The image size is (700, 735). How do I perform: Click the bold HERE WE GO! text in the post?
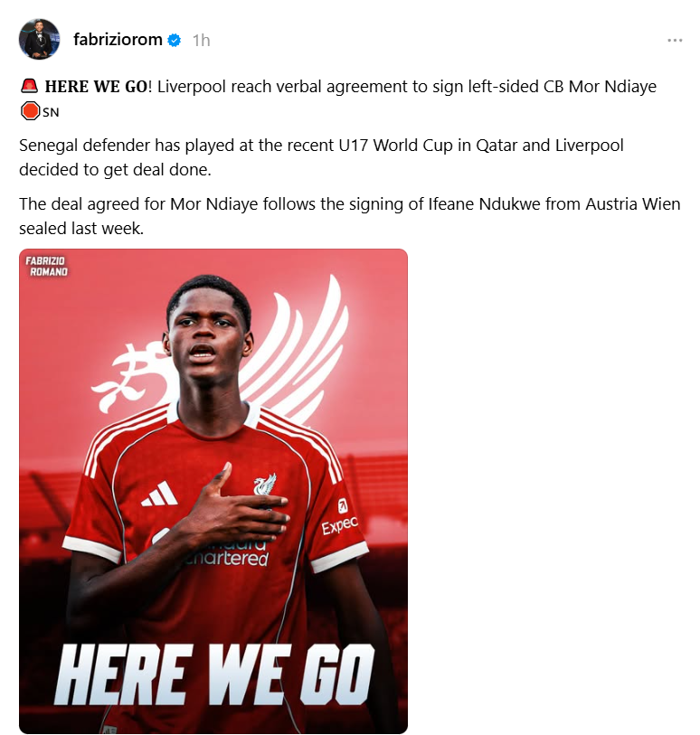[x=99, y=87]
